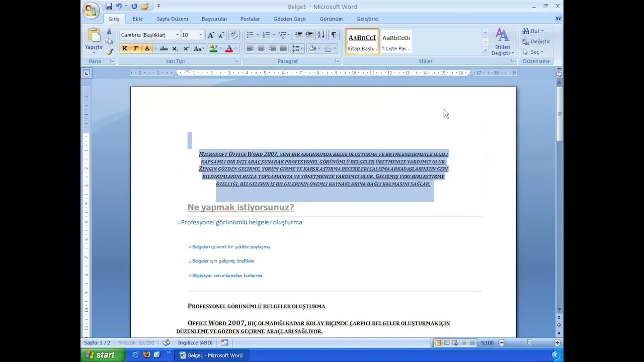Save the document from quick access toolbar
This screenshot has height=362, width=644.
(x=109, y=7)
